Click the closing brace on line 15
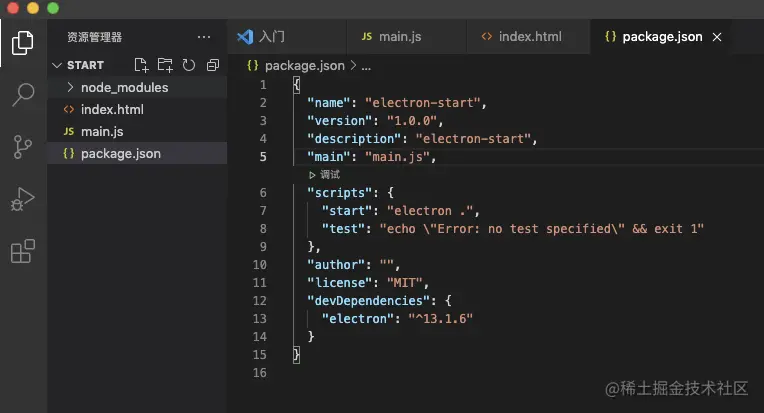 click(x=296, y=355)
